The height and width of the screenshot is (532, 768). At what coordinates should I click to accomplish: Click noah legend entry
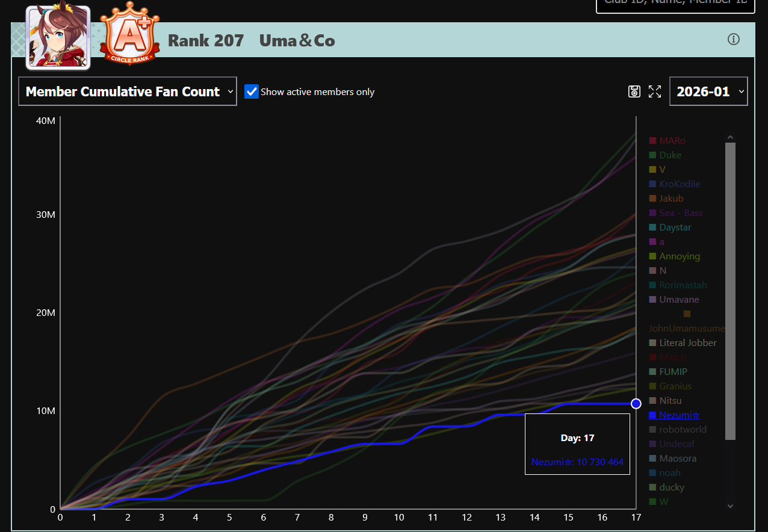[x=664, y=473]
